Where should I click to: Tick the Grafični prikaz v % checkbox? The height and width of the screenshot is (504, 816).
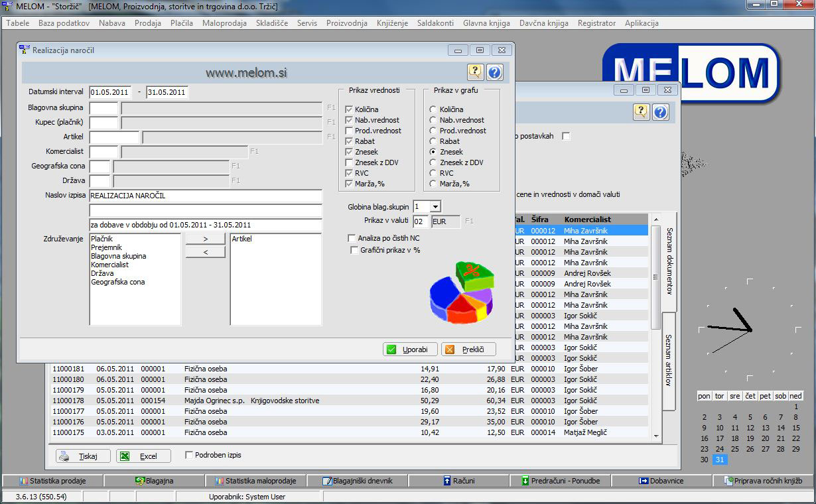point(354,250)
